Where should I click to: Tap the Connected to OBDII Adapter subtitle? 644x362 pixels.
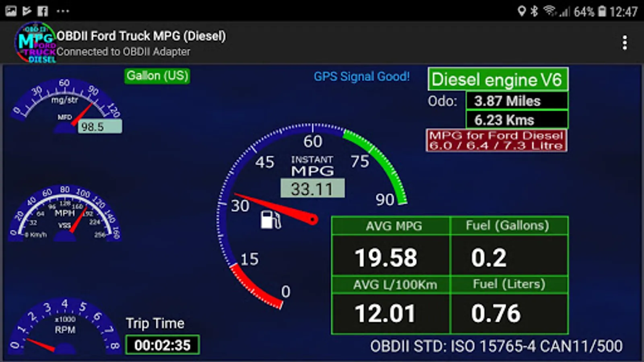click(x=123, y=51)
